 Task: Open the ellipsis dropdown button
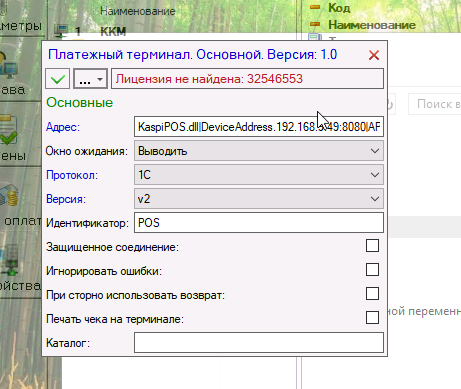[90, 79]
